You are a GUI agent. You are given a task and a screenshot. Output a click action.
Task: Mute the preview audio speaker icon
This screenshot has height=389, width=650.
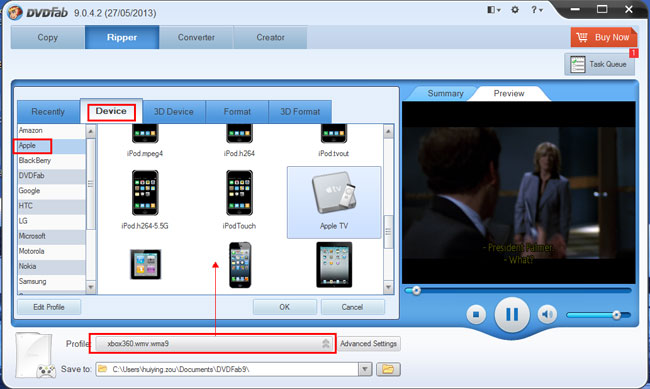tap(547, 315)
